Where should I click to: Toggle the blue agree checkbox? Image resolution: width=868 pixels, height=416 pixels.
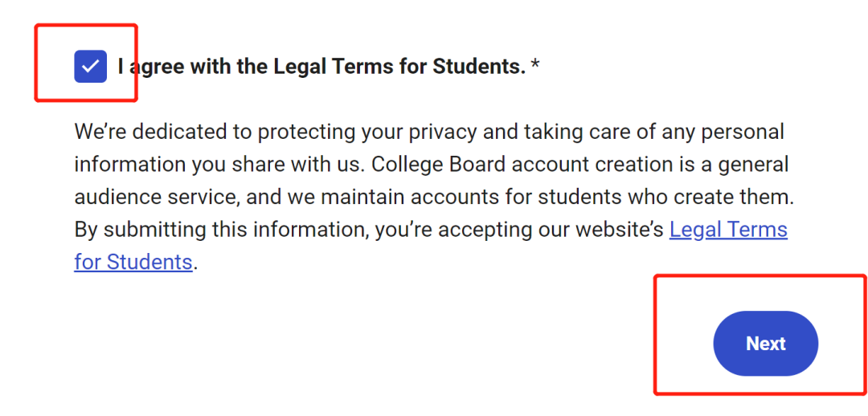(x=90, y=67)
